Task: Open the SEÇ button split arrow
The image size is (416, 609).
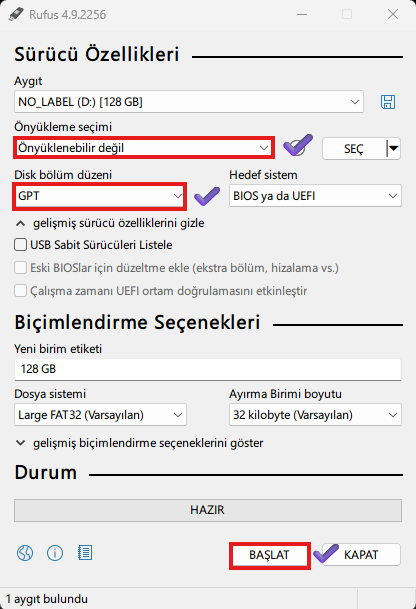Action: click(x=393, y=148)
